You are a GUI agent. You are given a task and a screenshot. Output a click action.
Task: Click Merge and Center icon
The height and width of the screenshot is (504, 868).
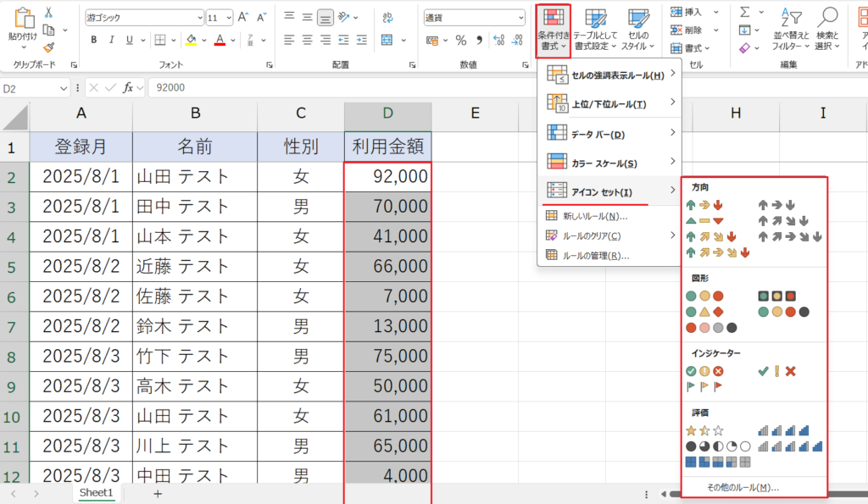[387, 40]
